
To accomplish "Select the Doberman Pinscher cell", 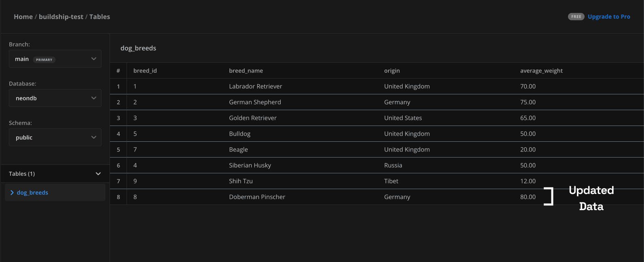I will tap(257, 197).
